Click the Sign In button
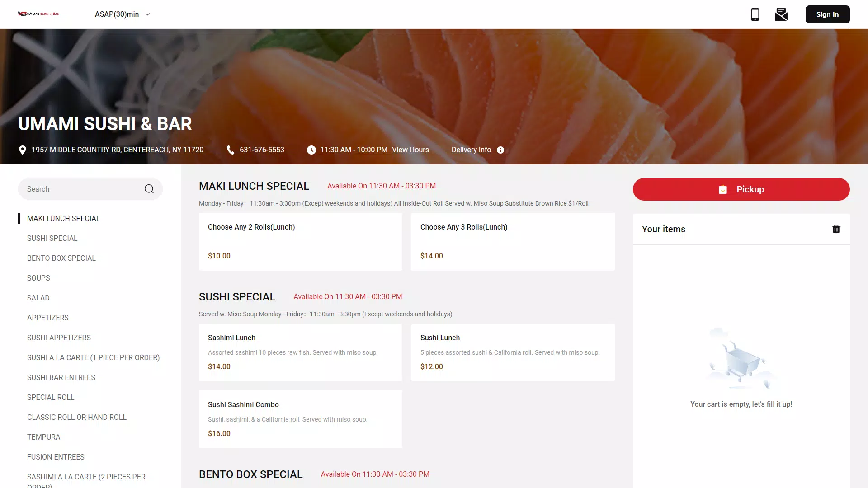 click(x=827, y=14)
